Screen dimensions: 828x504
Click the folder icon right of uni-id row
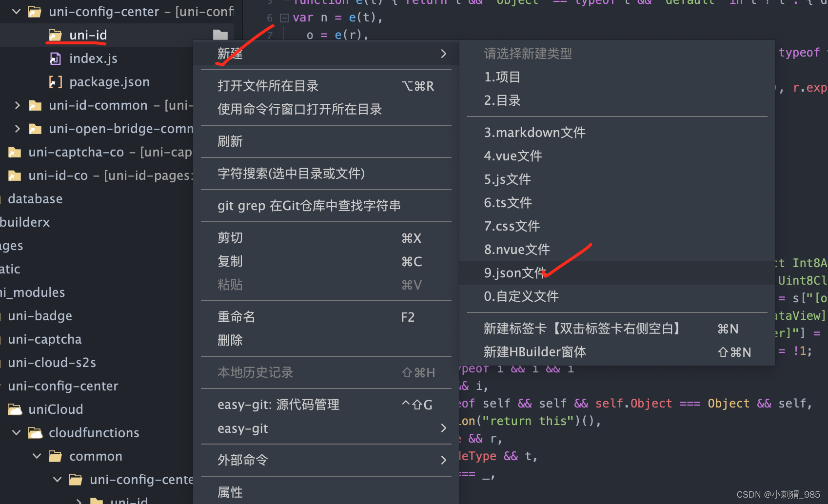[x=220, y=35]
